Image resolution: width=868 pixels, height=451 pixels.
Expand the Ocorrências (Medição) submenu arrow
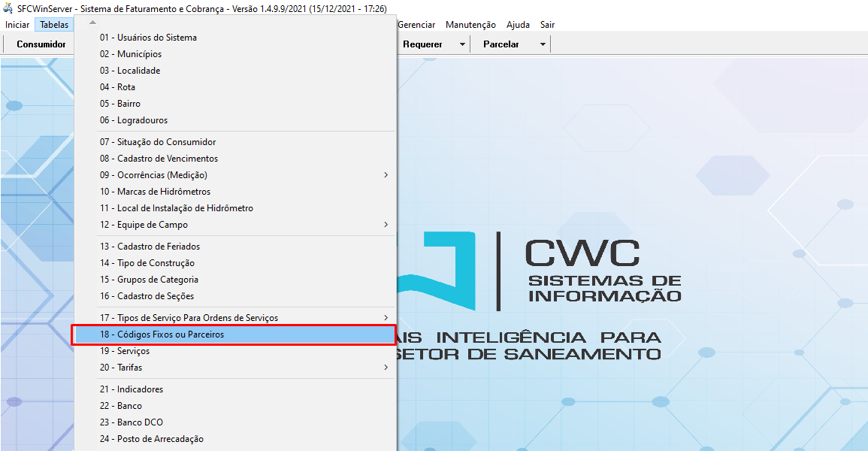(386, 175)
